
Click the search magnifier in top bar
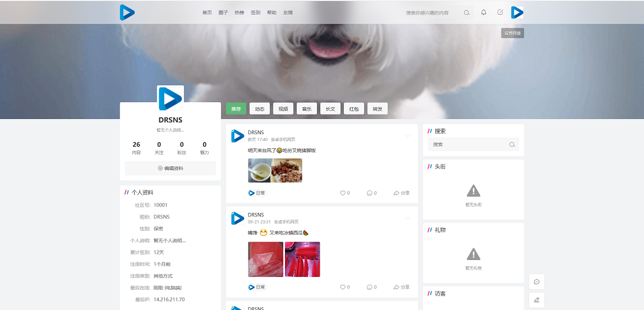467,12
